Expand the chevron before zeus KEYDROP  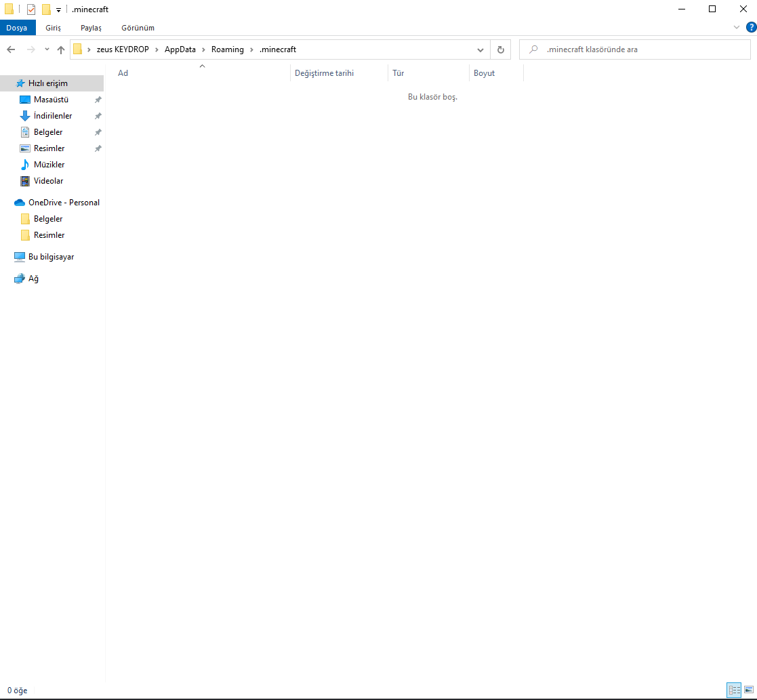pyautogui.click(x=89, y=49)
